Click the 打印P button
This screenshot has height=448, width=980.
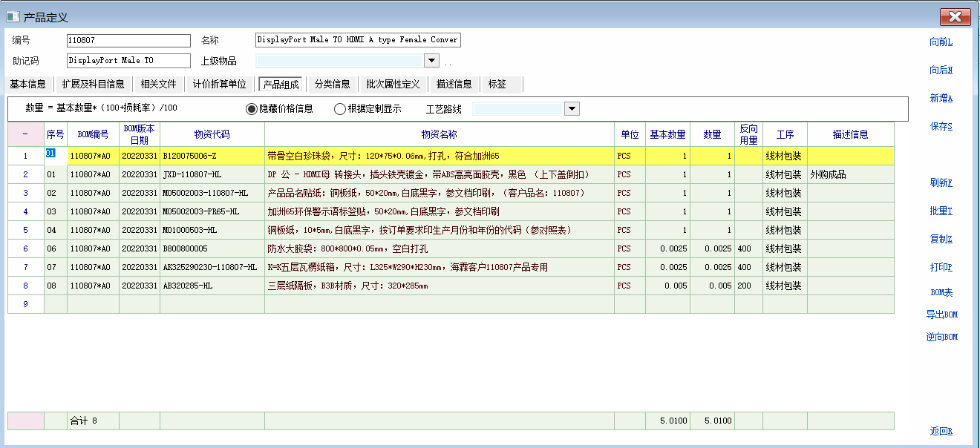click(941, 267)
